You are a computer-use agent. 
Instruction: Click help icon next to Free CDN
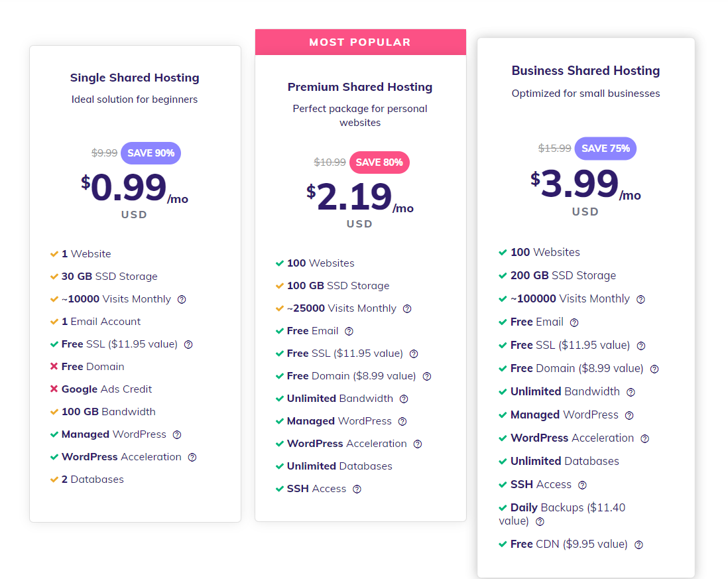[x=639, y=545]
